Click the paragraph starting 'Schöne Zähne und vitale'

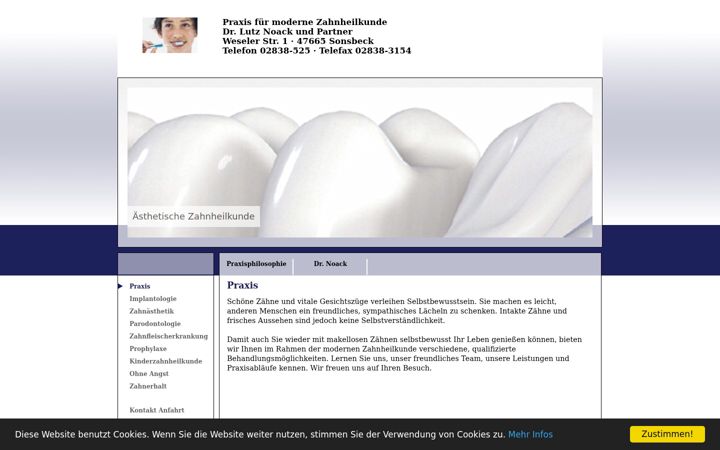pos(397,311)
